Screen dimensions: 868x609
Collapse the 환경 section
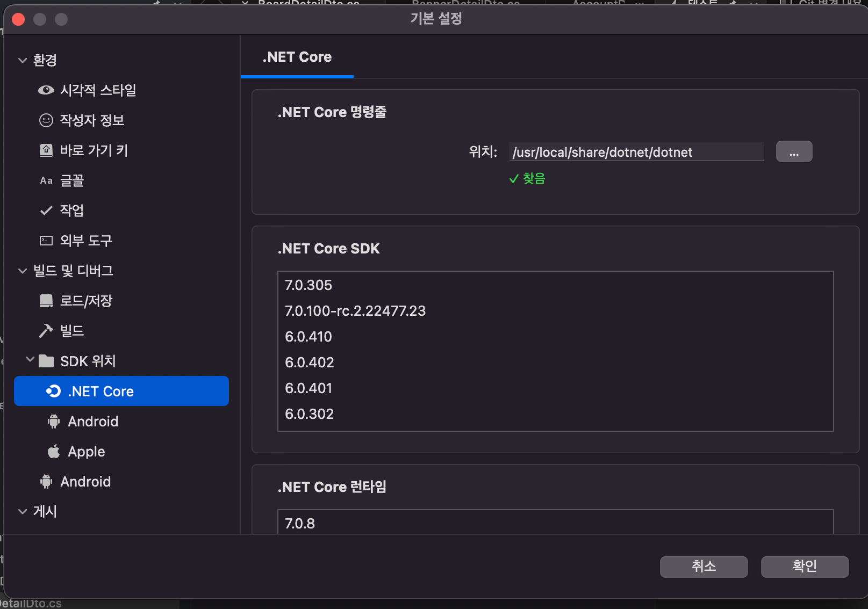tap(23, 60)
